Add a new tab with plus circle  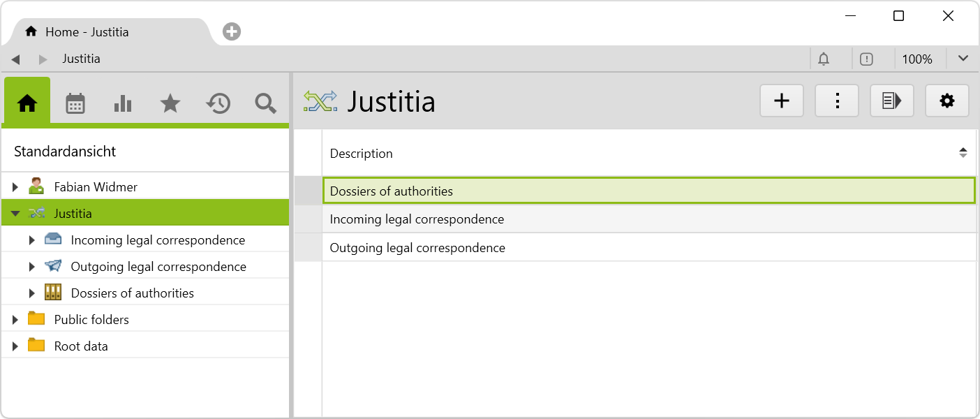[232, 32]
